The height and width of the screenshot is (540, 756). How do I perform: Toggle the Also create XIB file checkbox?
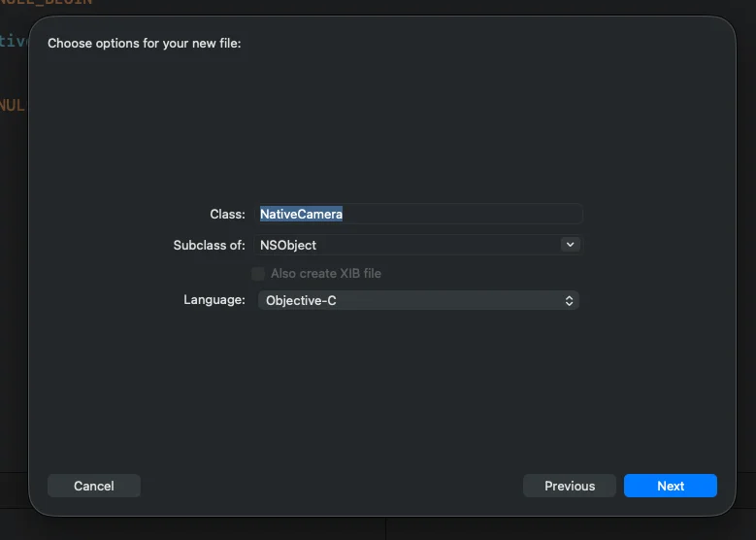[258, 274]
